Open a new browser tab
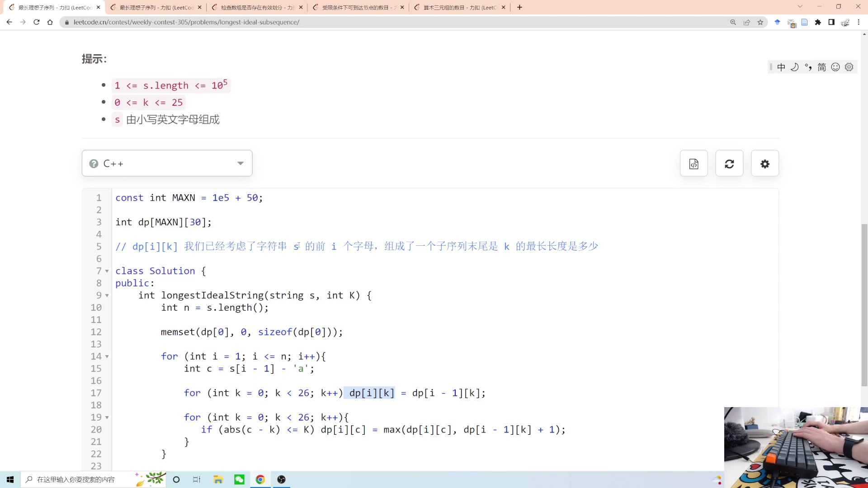Viewport: 868px width, 488px height. (519, 7)
